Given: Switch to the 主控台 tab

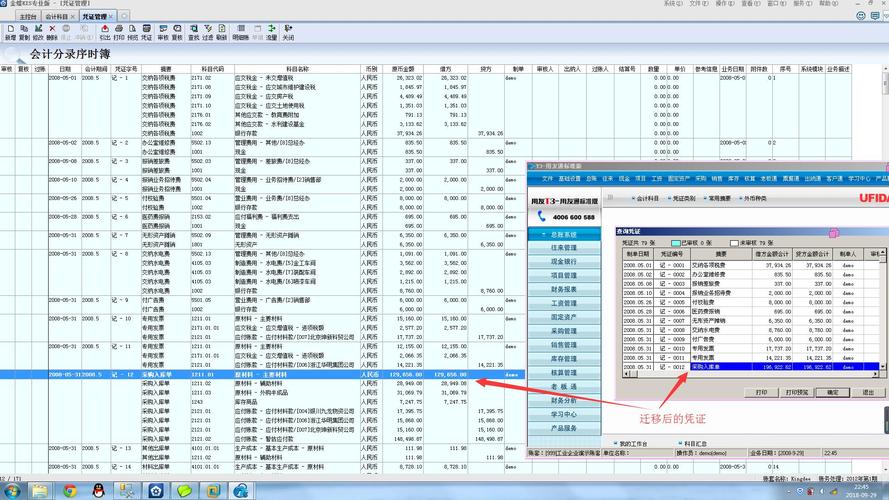Looking at the screenshot, I should point(28,17).
